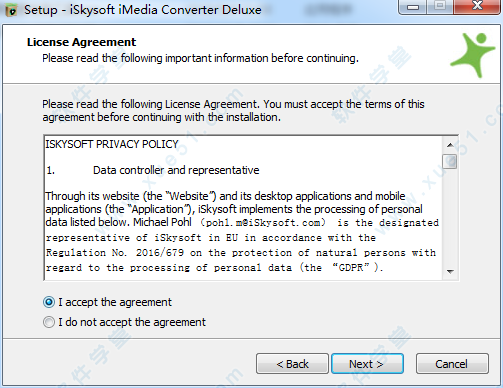
Task: Click the disabled maximize window button
Action: coord(440,6)
